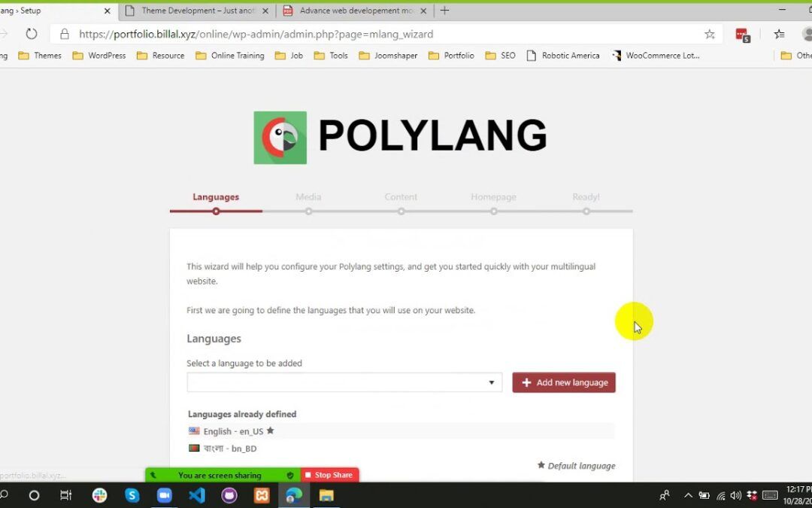
Task: Open Slack from the taskbar
Action: [x=100, y=495]
